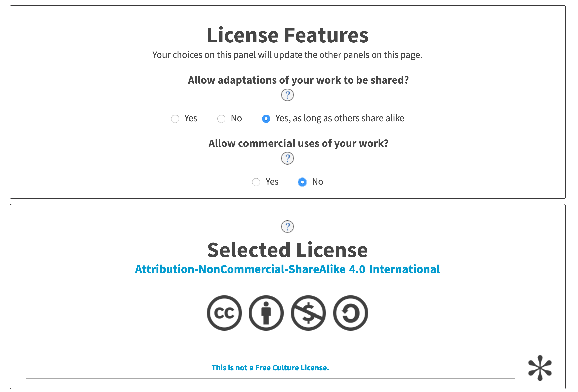578x392 pixels.
Task: Open help for the adaptations question
Action: coord(287,95)
